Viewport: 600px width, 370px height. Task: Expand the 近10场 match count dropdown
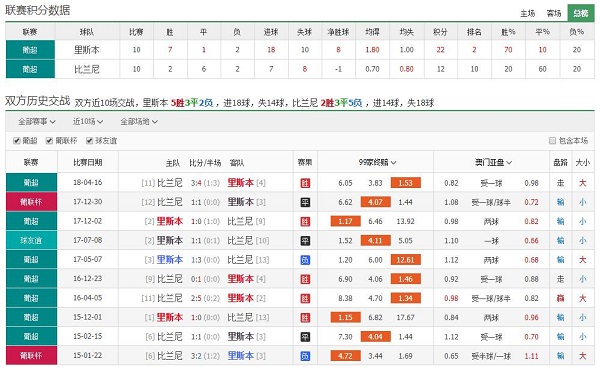pyautogui.click(x=88, y=122)
